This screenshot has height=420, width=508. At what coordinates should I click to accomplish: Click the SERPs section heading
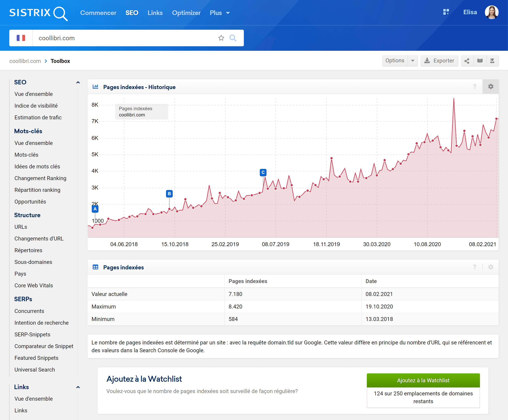[x=23, y=299]
